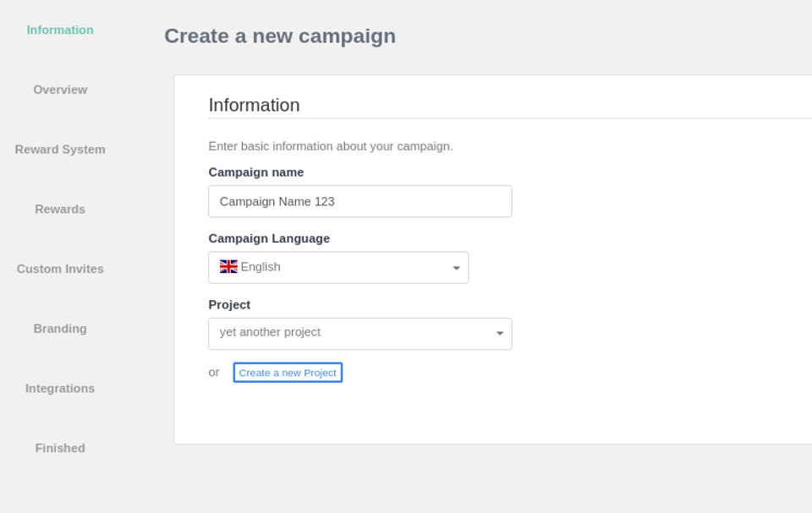
Task: Switch to the Reward System step
Action: [x=60, y=150]
